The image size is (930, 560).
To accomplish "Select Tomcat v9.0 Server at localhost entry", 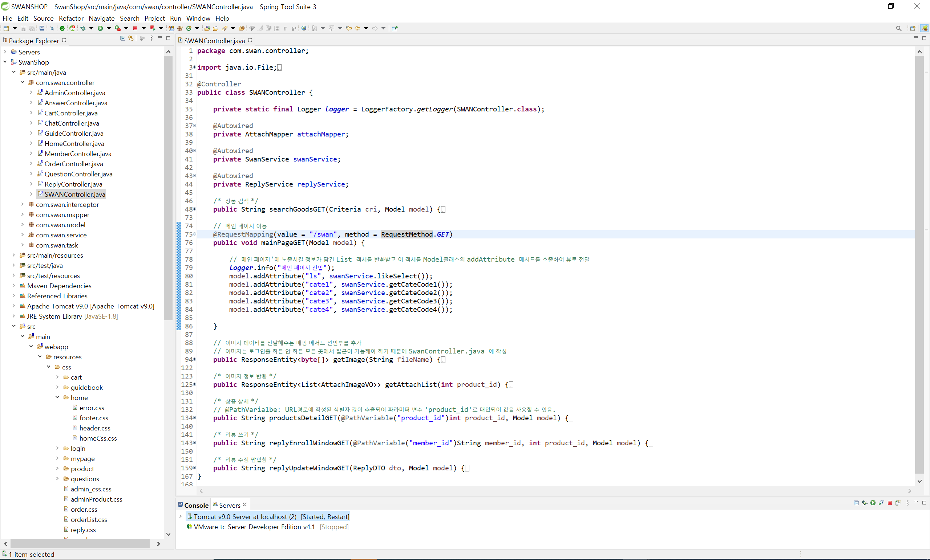I will click(245, 517).
